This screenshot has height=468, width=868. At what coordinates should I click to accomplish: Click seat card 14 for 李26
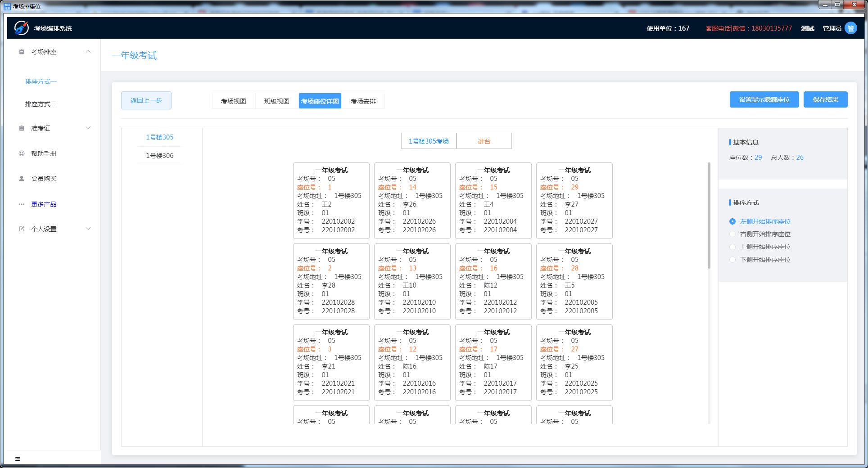point(412,201)
